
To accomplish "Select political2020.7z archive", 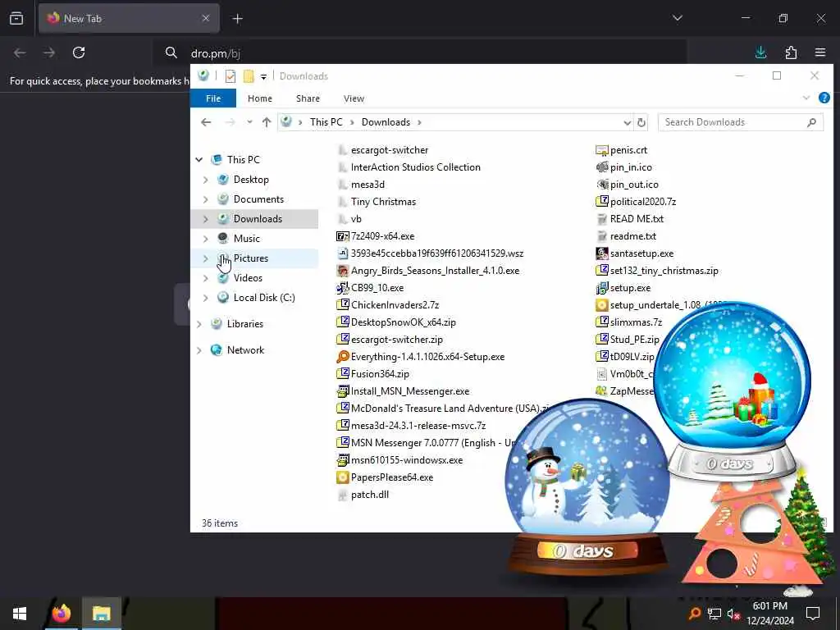I will 643,202.
